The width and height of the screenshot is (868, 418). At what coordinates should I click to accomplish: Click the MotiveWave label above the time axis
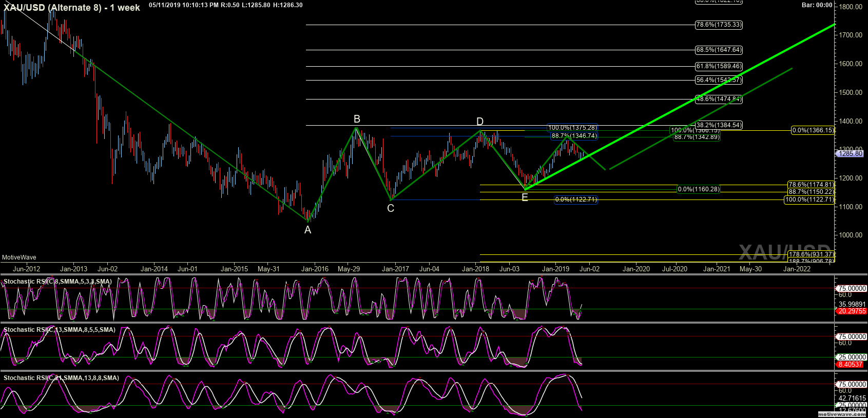[x=19, y=257]
